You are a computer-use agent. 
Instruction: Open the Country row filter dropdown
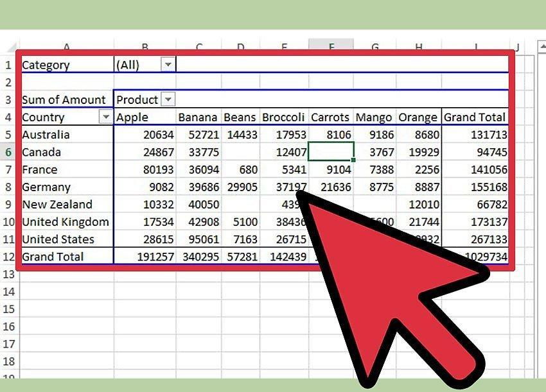pos(106,117)
